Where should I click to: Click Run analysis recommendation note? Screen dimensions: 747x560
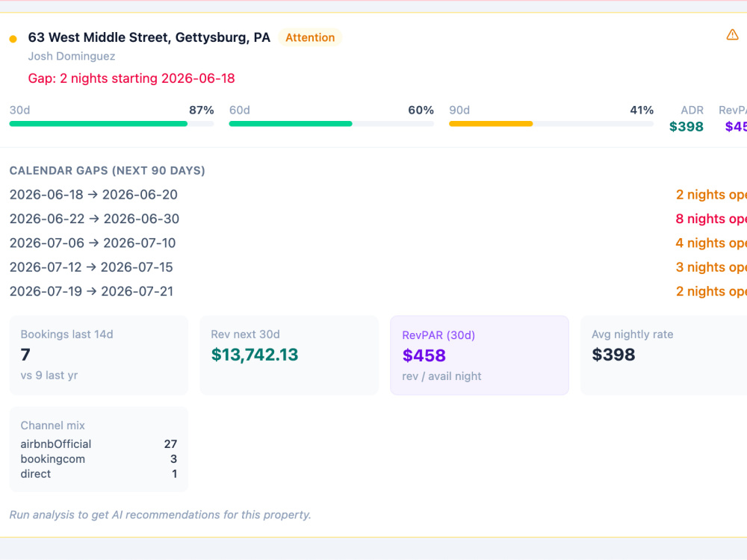pyautogui.click(x=160, y=514)
